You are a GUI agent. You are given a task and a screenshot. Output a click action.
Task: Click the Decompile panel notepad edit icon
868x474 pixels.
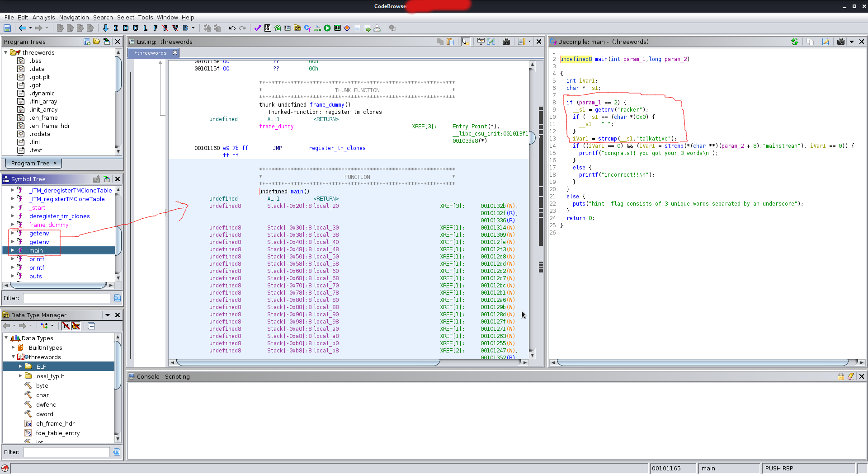click(x=826, y=42)
